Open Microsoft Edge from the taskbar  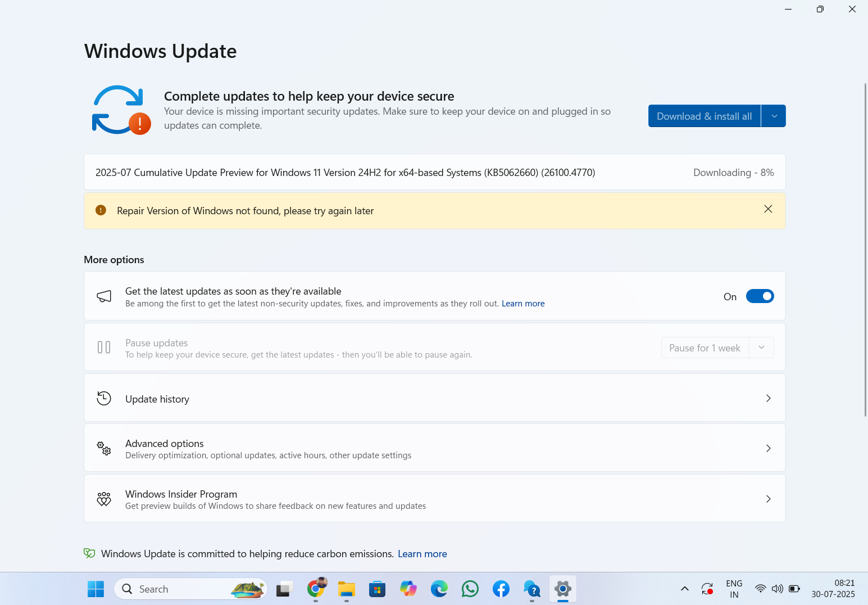coord(439,589)
